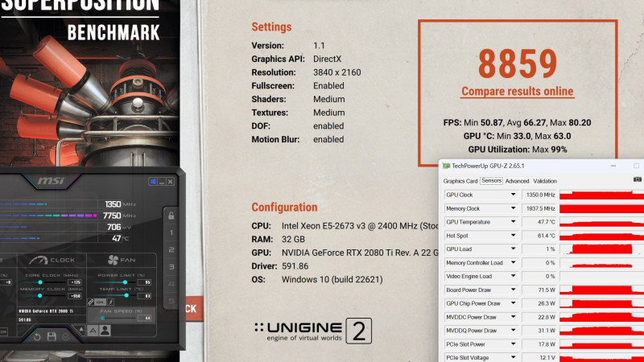Open the Memory Clock sensor dropdown
644x362 pixels.
[x=513, y=208]
